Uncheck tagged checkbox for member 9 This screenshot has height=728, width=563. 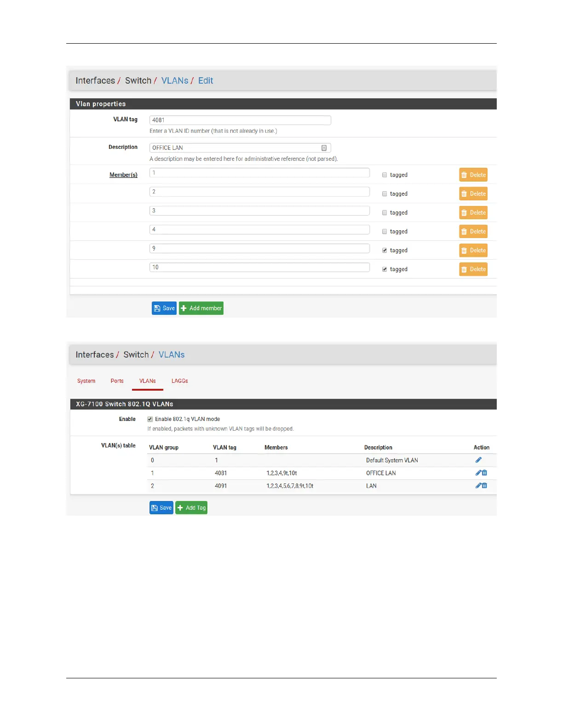click(385, 250)
